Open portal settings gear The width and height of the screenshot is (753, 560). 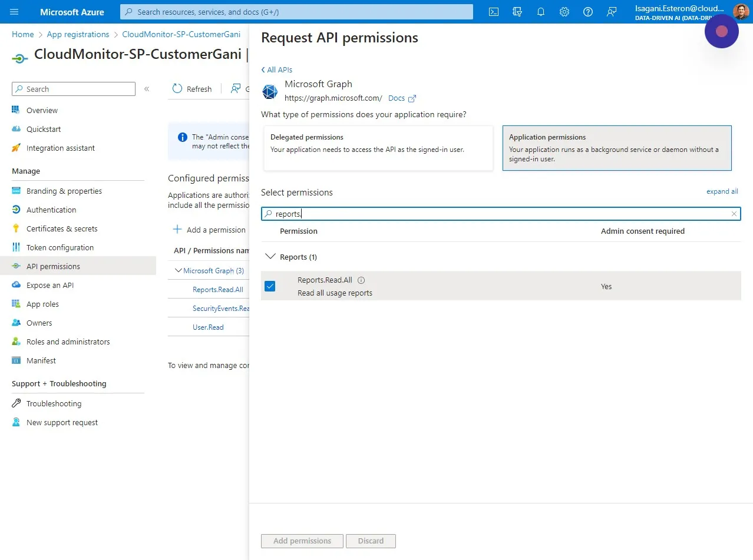click(x=564, y=12)
